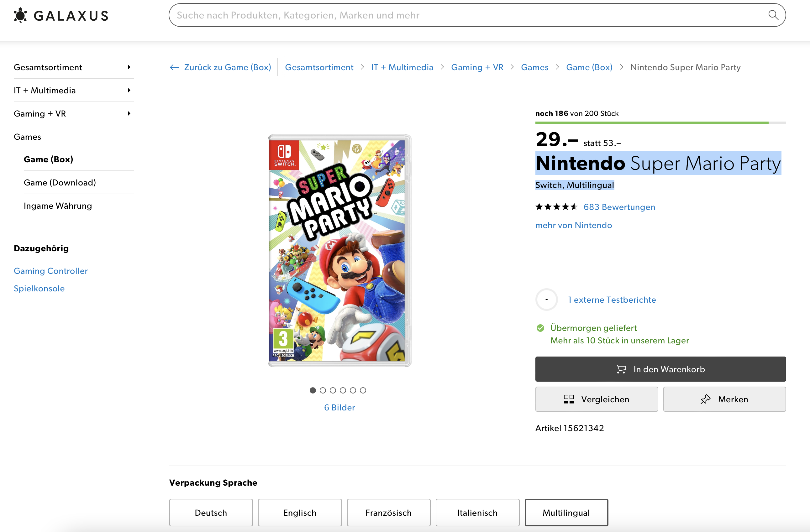Image resolution: width=810 pixels, height=532 pixels.
Task: Select Englisch packaging language
Action: pyautogui.click(x=299, y=512)
